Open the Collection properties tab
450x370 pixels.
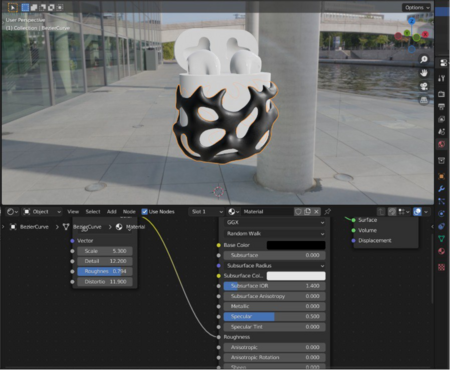(442, 161)
